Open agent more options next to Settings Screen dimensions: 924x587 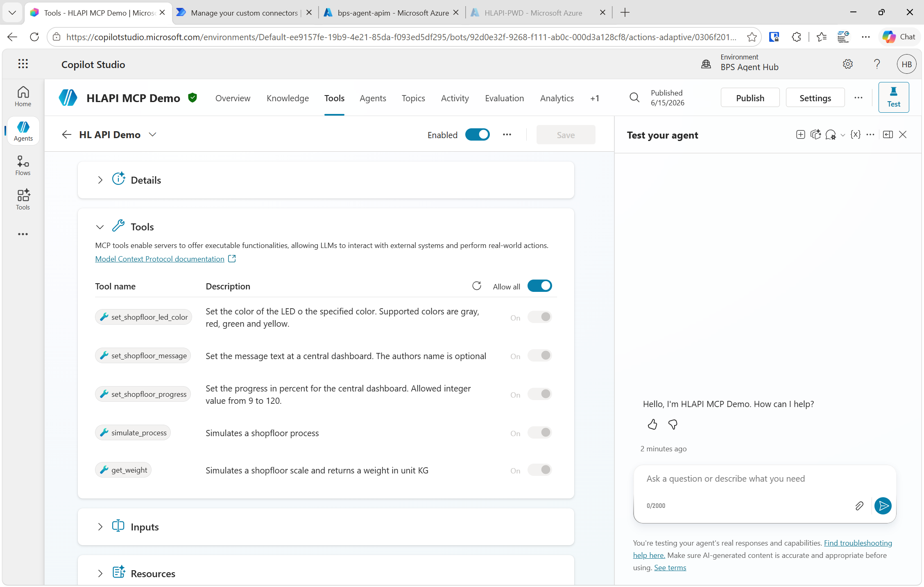click(x=858, y=98)
